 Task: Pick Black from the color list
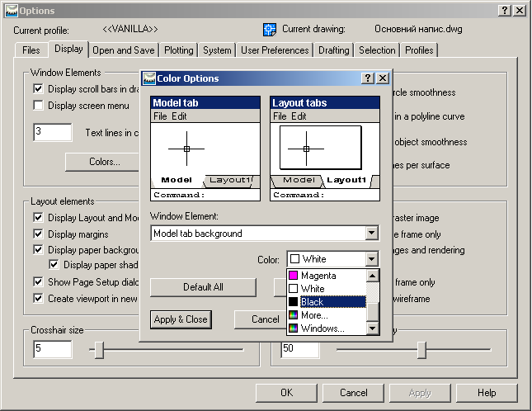[x=327, y=302]
